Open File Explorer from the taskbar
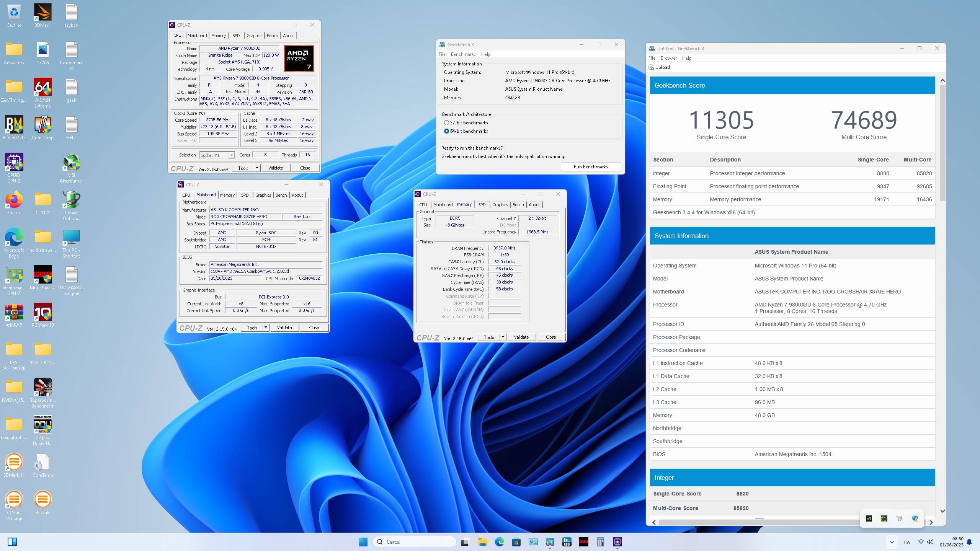Screen dimensions: 980x551 click(x=482, y=542)
